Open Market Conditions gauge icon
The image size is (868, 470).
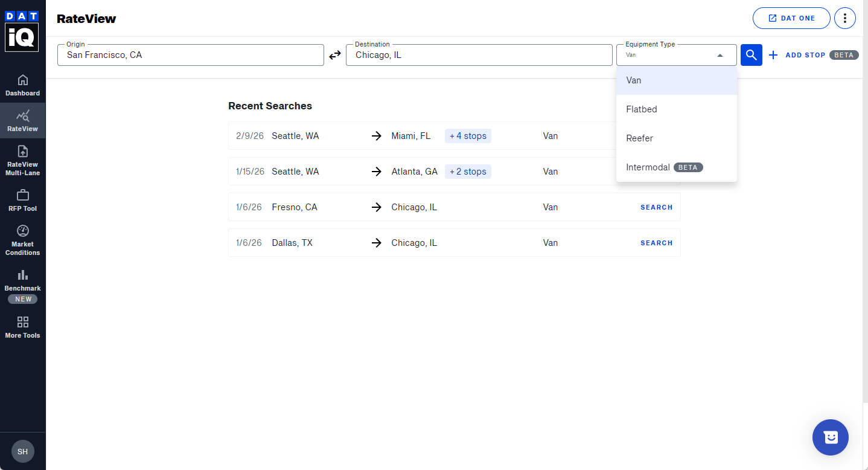pyautogui.click(x=22, y=231)
